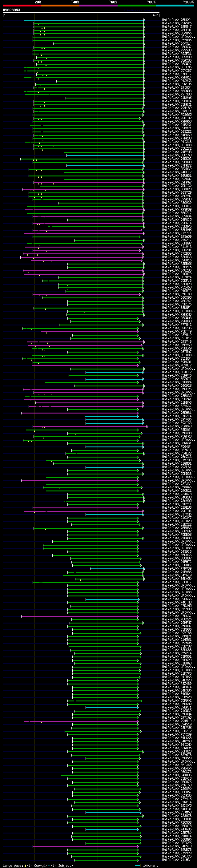Image resolution: width=197 pixels, height=868 pixels.
Task: Click the hit label UniRef100_Q94519-2
Action: [179, 721]
